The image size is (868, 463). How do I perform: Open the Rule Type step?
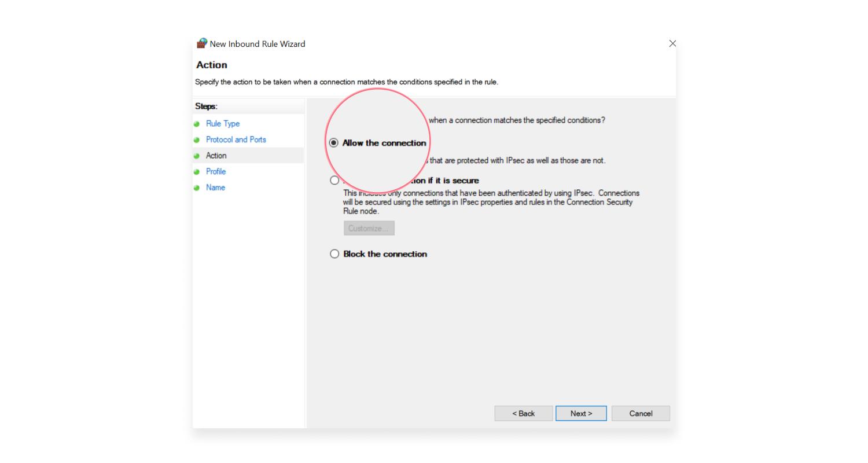pyautogui.click(x=223, y=124)
